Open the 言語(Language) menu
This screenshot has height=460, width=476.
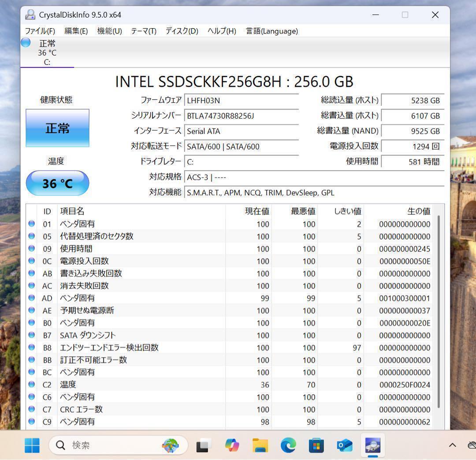pyautogui.click(x=271, y=31)
